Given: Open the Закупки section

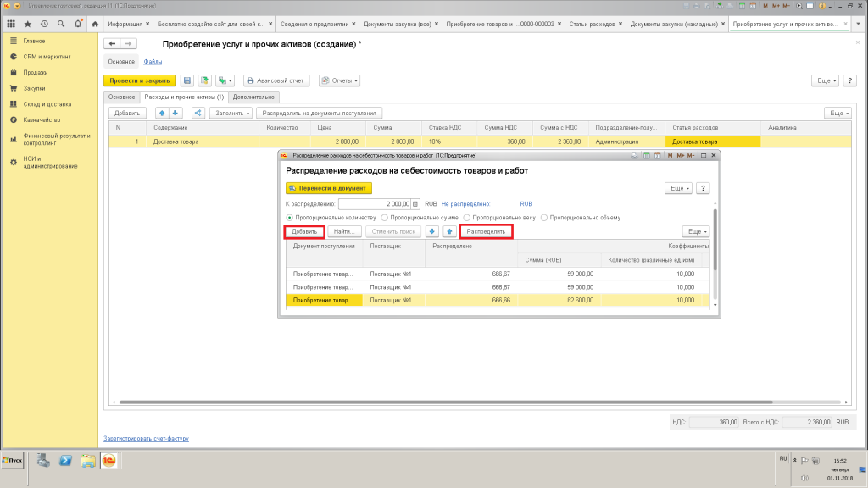Looking at the screenshot, I should pyautogui.click(x=34, y=88).
